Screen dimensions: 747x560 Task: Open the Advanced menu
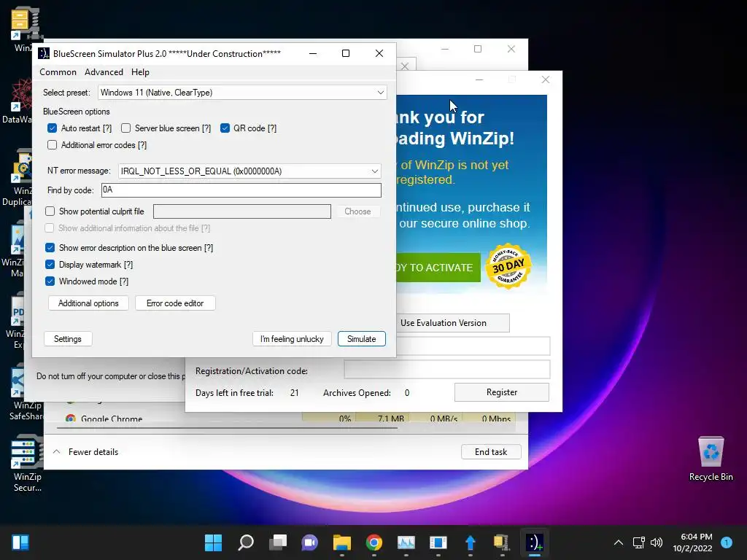click(104, 72)
